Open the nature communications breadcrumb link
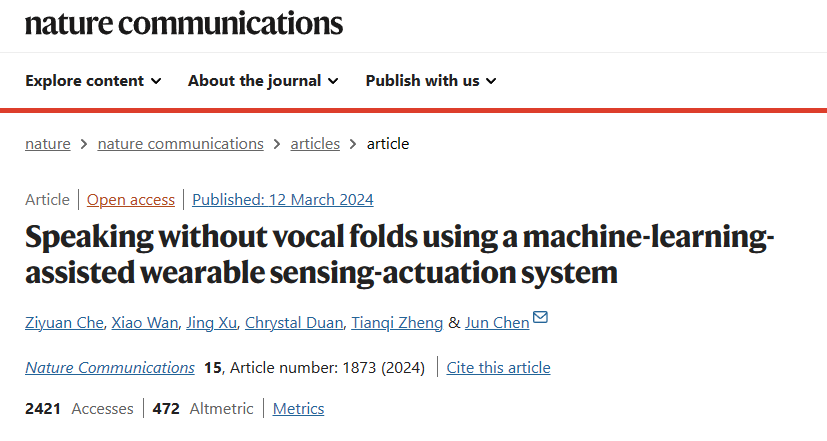The height and width of the screenshot is (441, 827). (180, 144)
